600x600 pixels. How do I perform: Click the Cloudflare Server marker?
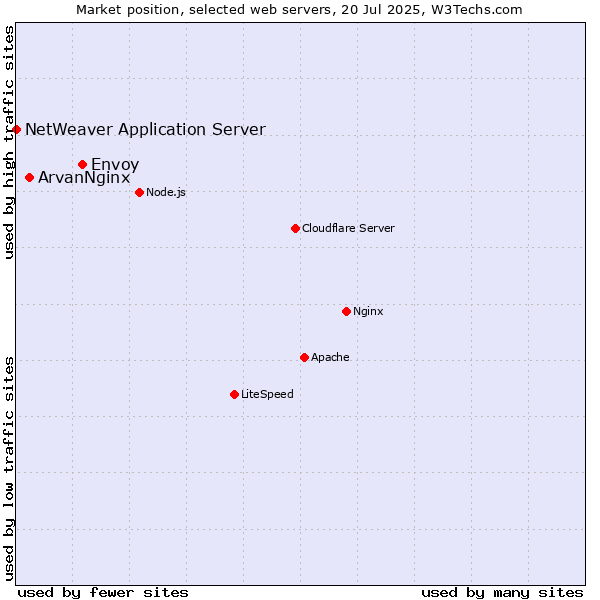pos(295,228)
